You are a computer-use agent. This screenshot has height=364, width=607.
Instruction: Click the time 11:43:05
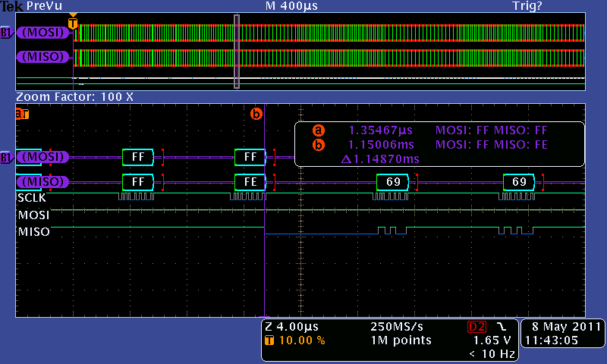(552, 340)
